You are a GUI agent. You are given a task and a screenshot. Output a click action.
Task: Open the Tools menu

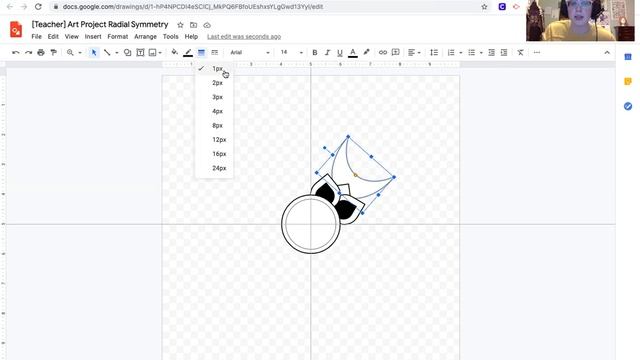(170, 37)
